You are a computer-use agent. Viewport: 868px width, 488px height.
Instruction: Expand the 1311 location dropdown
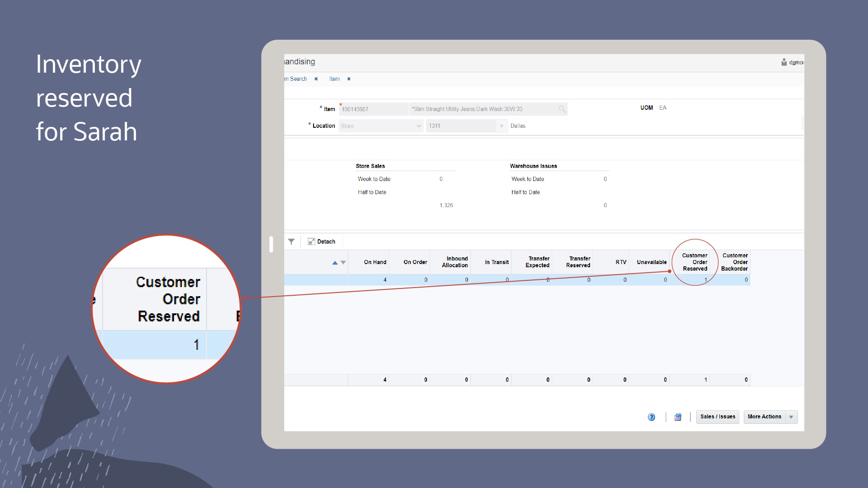[x=502, y=126]
